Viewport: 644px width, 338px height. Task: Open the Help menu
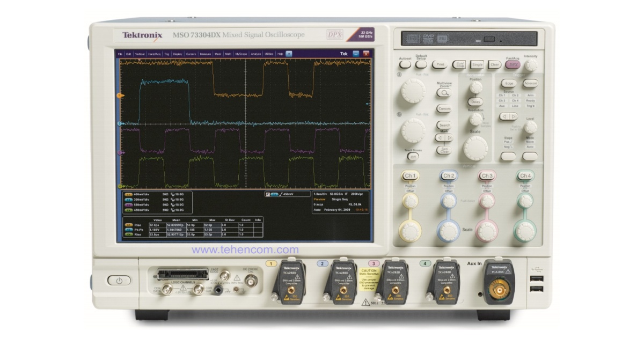[280, 54]
